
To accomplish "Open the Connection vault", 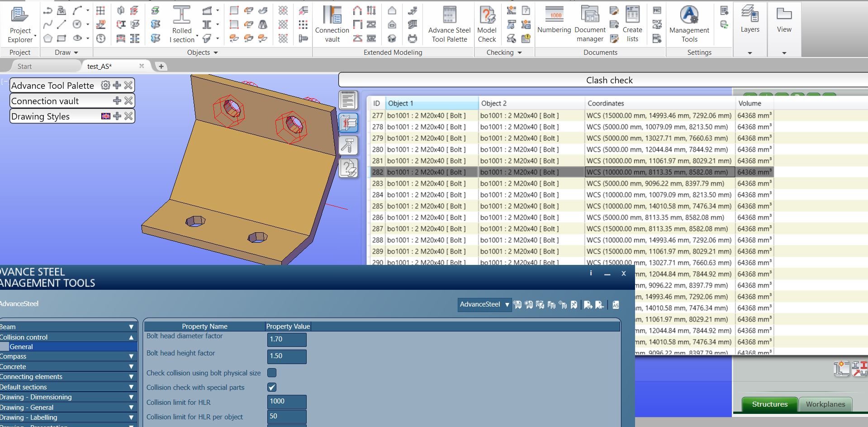I will [x=332, y=24].
